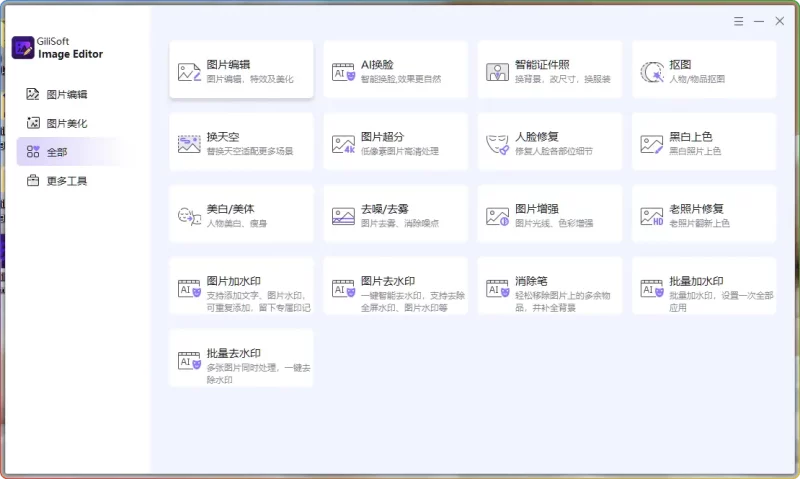
Task: Click 智能换脸,效果更自然 description
Action: (x=401, y=79)
